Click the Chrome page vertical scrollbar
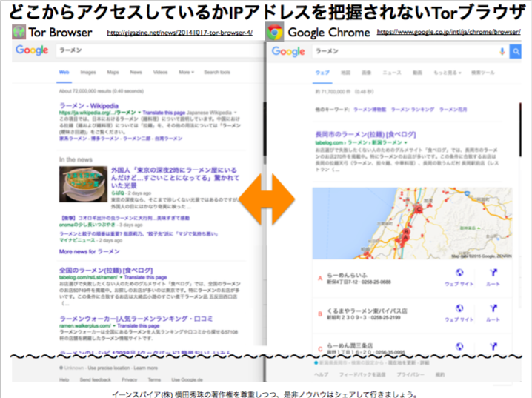Screen dimensions: 532x398 click(520, 130)
